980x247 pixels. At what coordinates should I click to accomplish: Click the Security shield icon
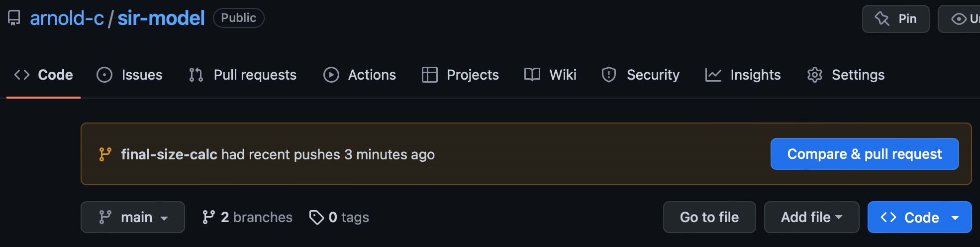point(609,75)
